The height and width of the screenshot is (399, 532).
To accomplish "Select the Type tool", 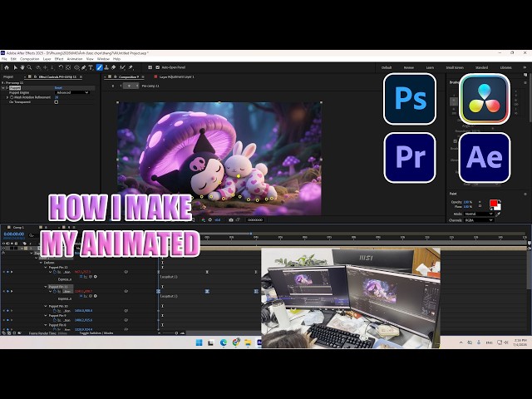I will coord(91,67).
